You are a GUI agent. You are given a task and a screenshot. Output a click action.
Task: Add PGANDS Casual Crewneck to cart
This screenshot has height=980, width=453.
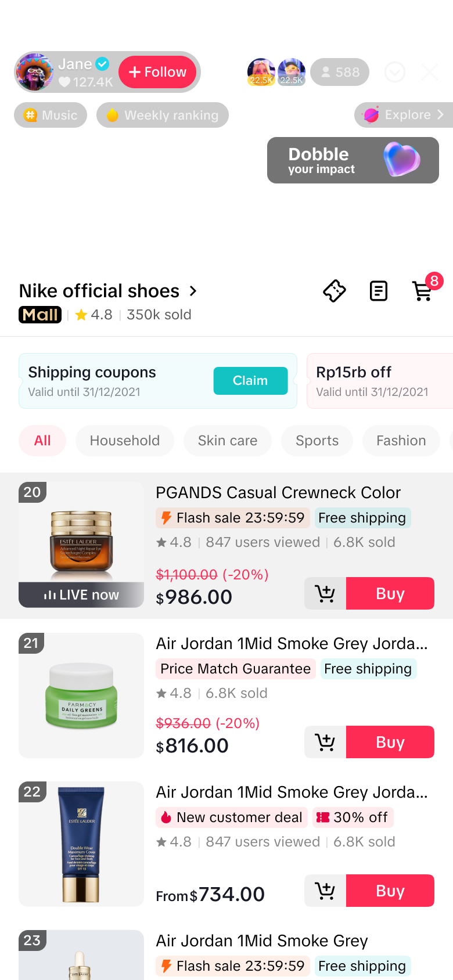325,593
